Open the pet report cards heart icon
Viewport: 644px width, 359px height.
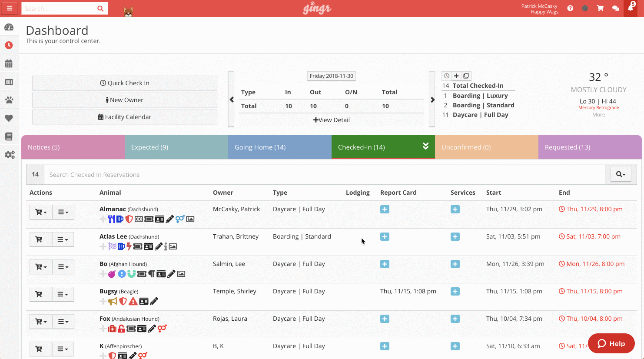10,118
